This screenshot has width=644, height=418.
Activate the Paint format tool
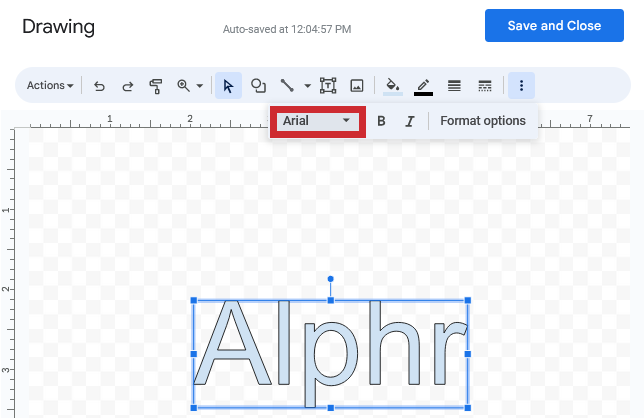pyautogui.click(x=156, y=86)
